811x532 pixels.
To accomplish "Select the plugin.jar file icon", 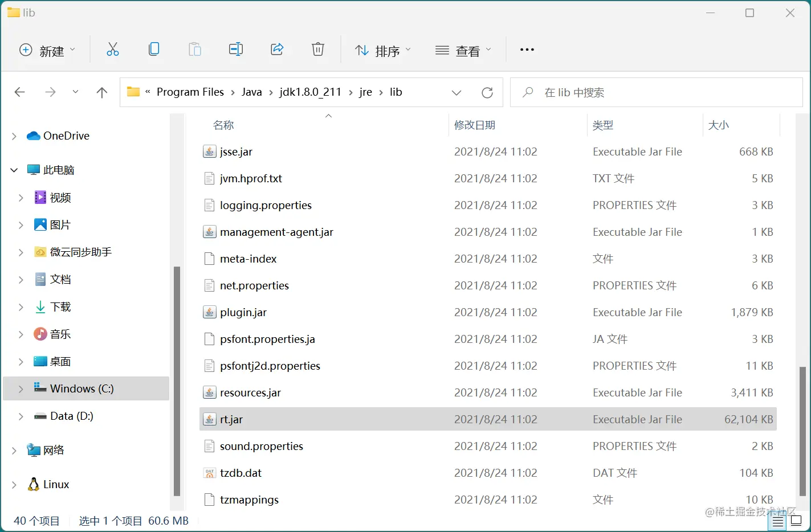I will [x=210, y=312].
